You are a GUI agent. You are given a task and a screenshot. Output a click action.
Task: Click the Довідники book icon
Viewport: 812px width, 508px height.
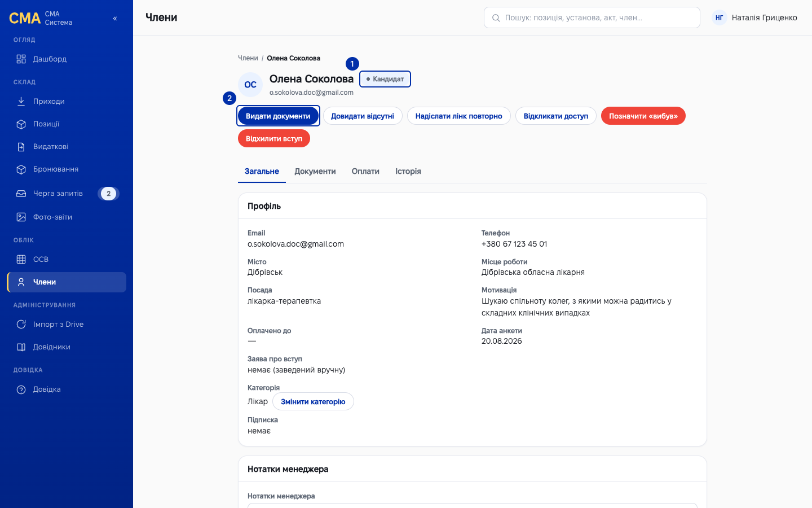click(x=21, y=347)
